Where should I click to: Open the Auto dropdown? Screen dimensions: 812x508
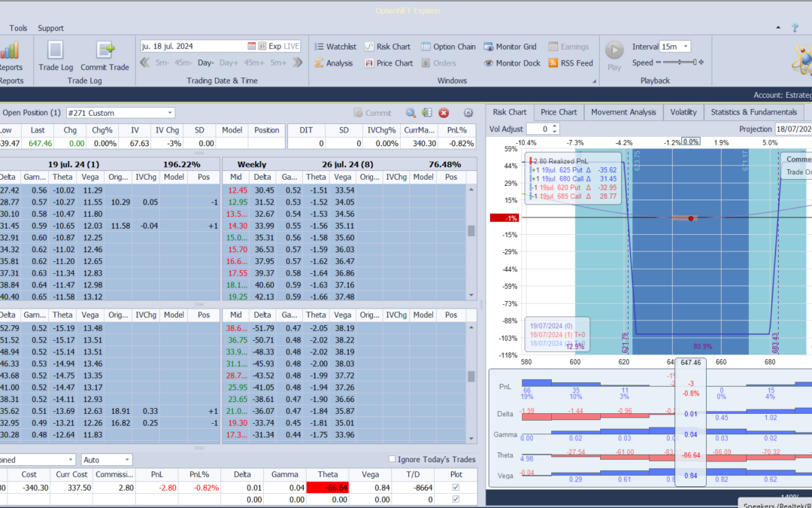107,460
